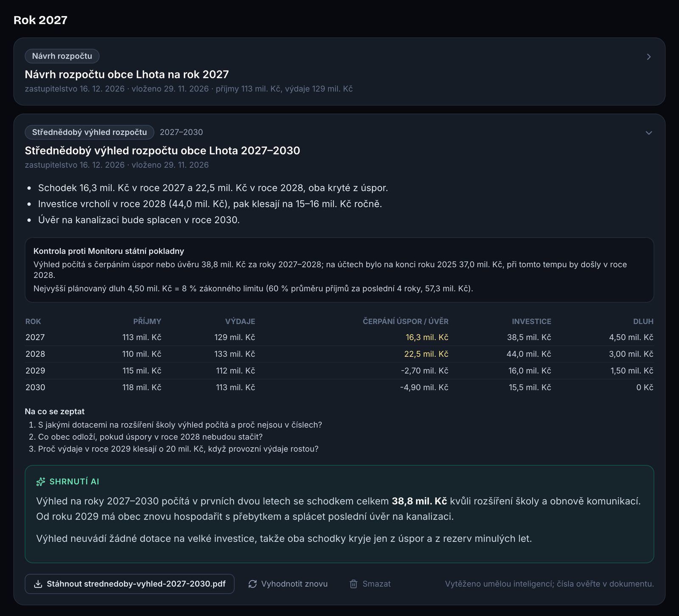This screenshot has width=679, height=616.
Task: Click the sparkle icon in Shrnutí AI
Action: (x=41, y=482)
